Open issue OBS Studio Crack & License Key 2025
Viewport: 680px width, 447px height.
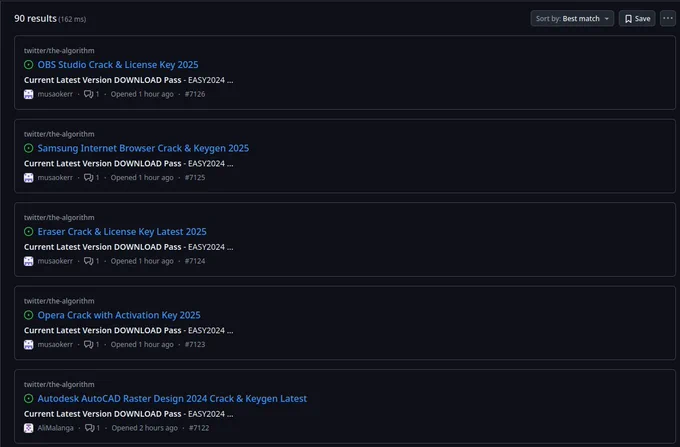118,65
